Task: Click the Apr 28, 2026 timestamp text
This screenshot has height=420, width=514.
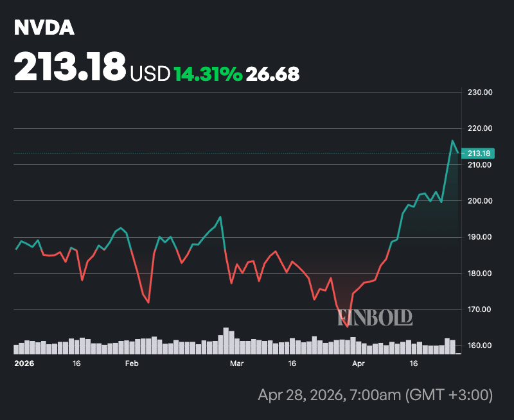Action: point(374,394)
